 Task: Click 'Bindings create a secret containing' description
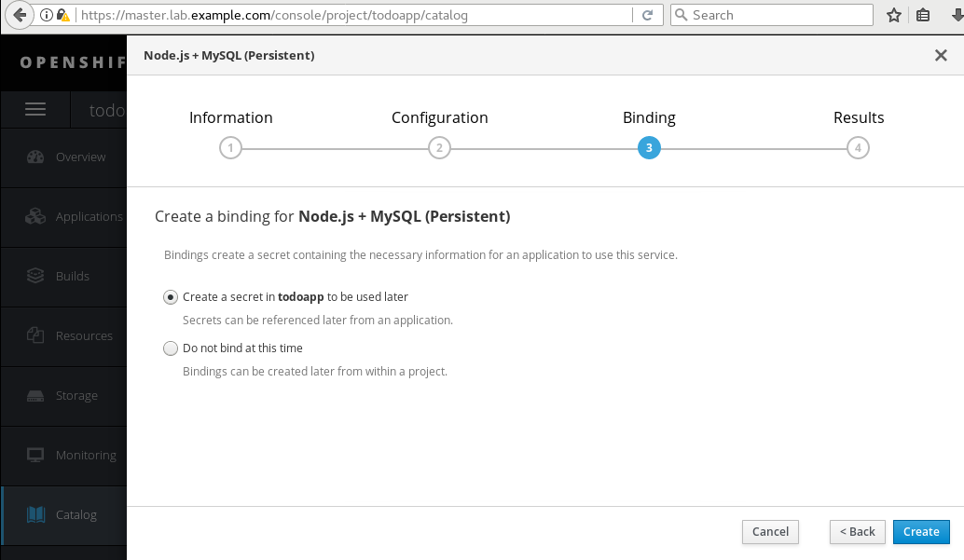coord(420,255)
